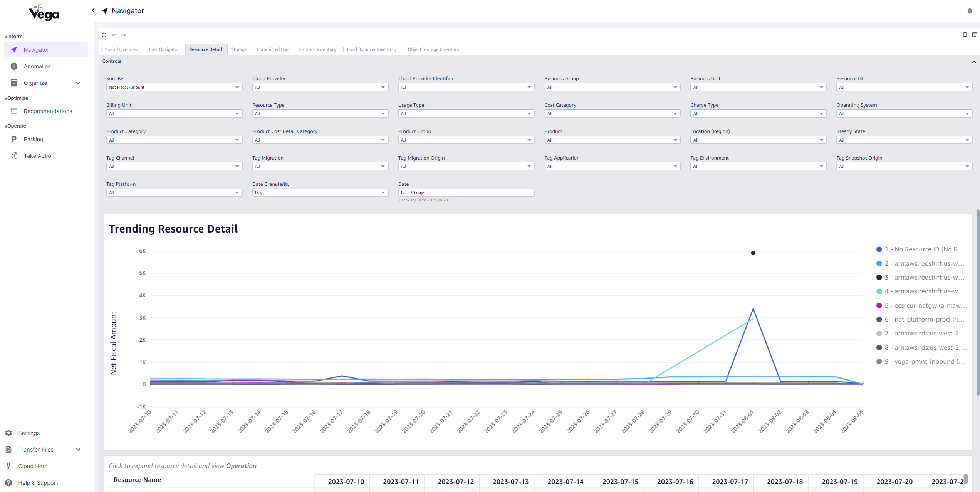Switch to the Spend Overview tab
Viewport: 980px width, 492px height.
point(121,49)
